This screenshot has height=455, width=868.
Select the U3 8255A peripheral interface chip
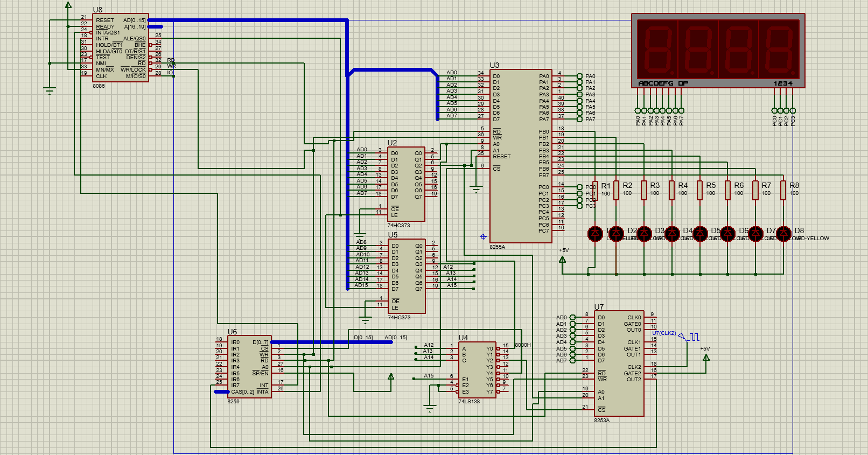coord(521,156)
